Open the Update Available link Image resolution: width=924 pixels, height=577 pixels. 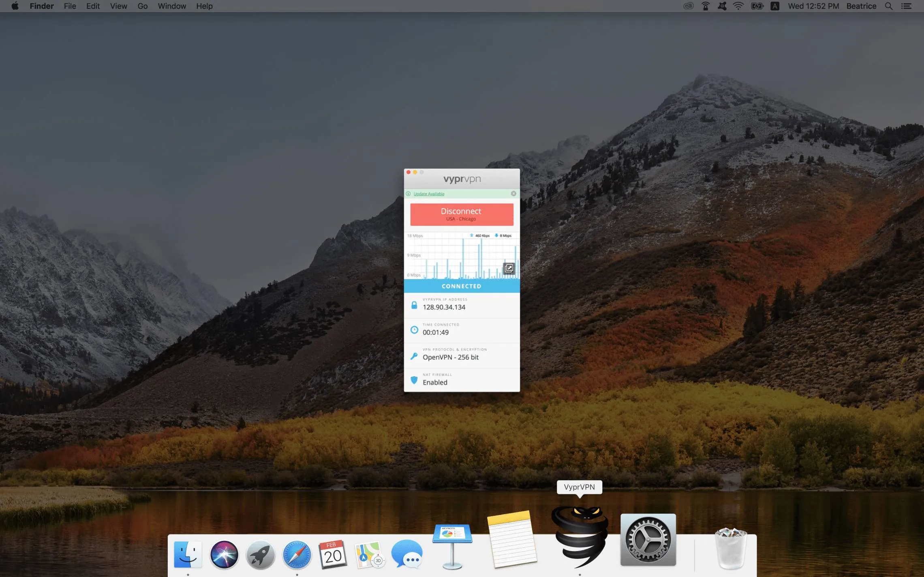point(429,194)
